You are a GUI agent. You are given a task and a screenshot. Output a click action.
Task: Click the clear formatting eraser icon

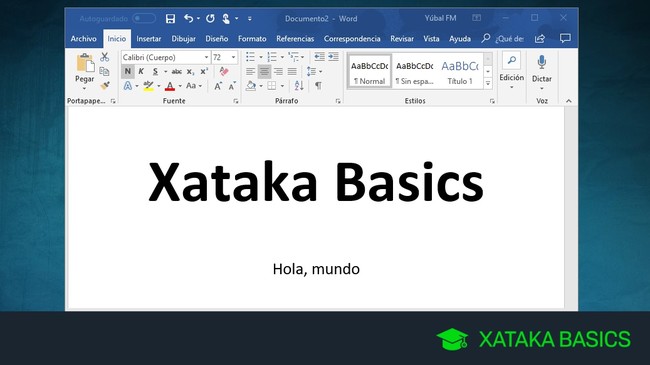(x=224, y=71)
